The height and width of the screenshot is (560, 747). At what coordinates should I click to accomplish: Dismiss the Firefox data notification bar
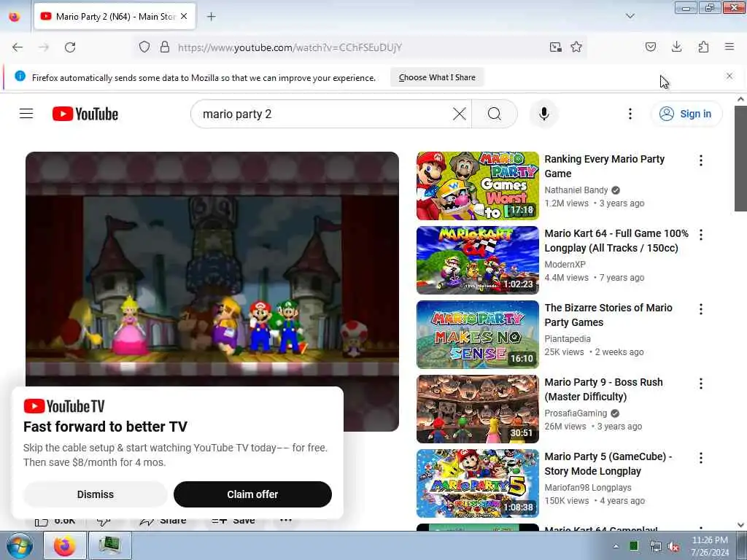tap(729, 76)
